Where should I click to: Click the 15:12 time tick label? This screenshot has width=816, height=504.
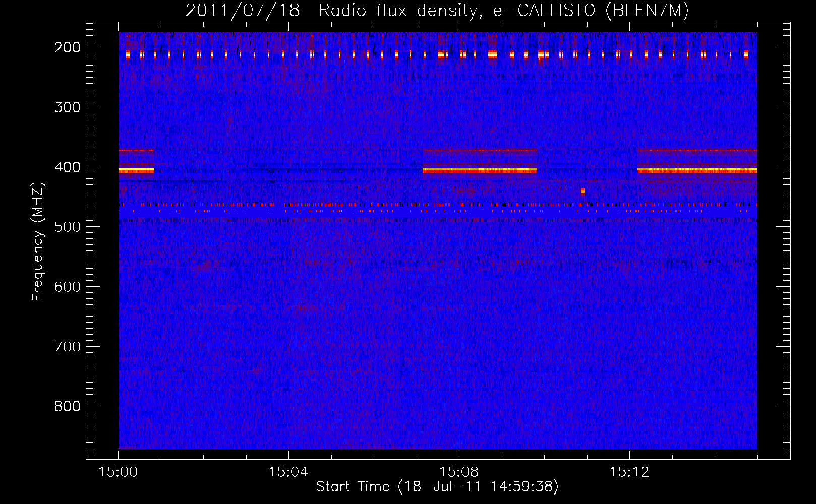coord(629,472)
